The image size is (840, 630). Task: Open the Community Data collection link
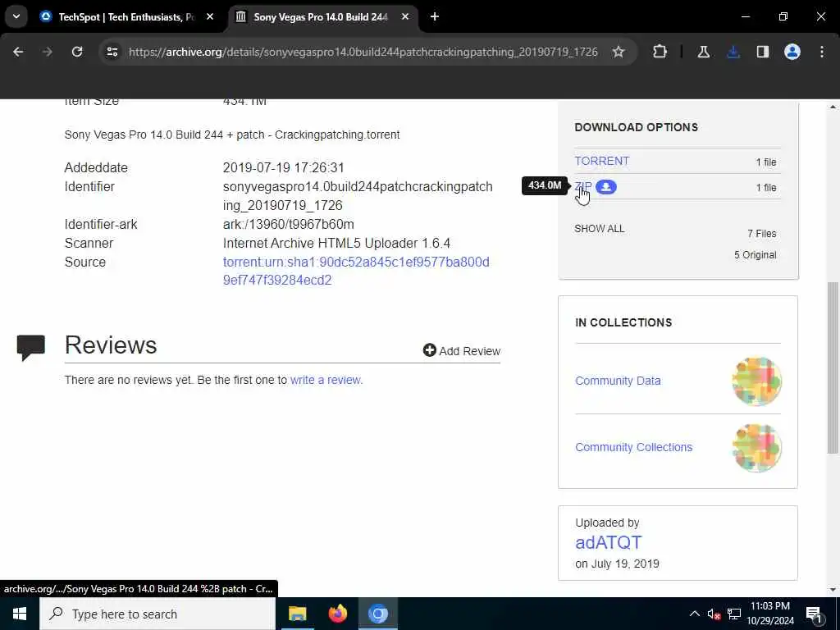pyautogui.click(x=618, y=381)
